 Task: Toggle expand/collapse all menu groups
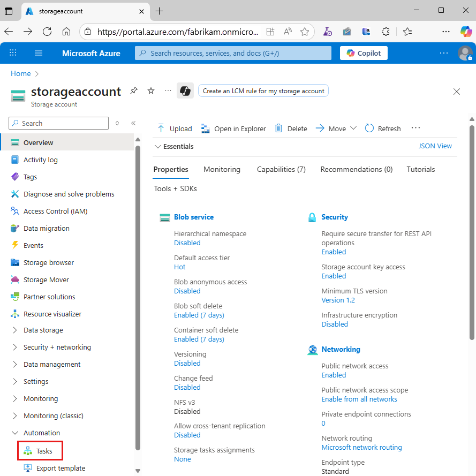point(117,123)
